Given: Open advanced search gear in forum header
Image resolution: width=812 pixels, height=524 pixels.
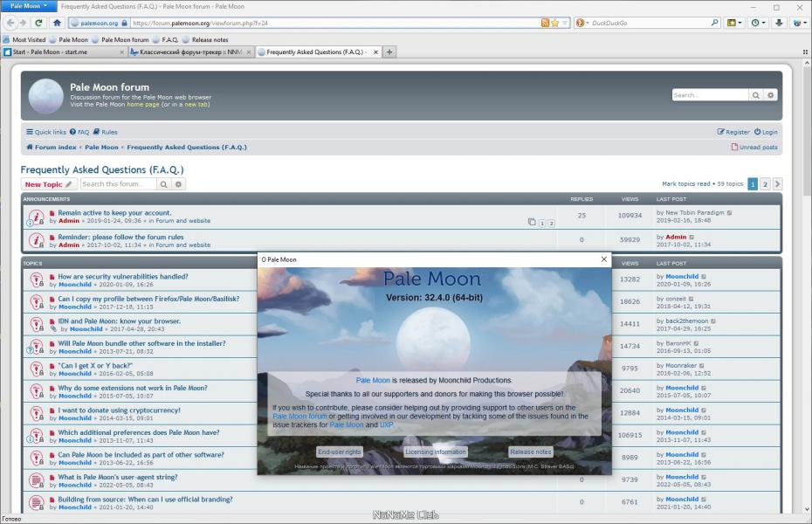Looking at the screenshot, I should coord(771,95).
